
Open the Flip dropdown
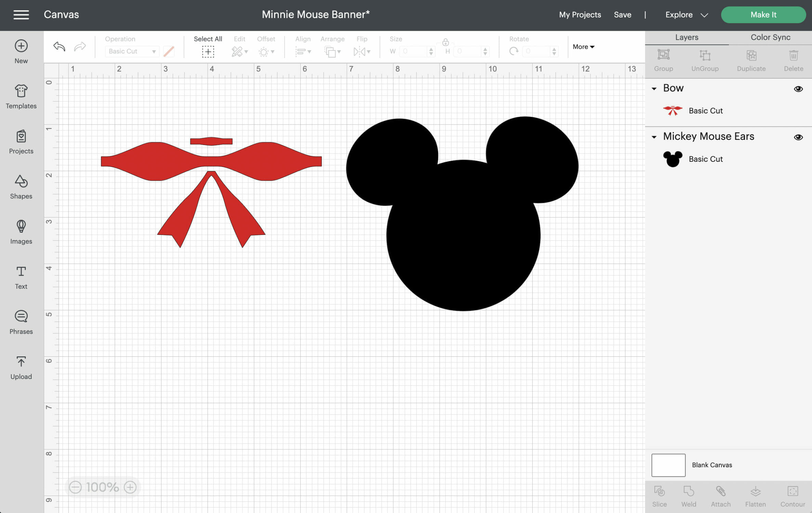point(362,52)
